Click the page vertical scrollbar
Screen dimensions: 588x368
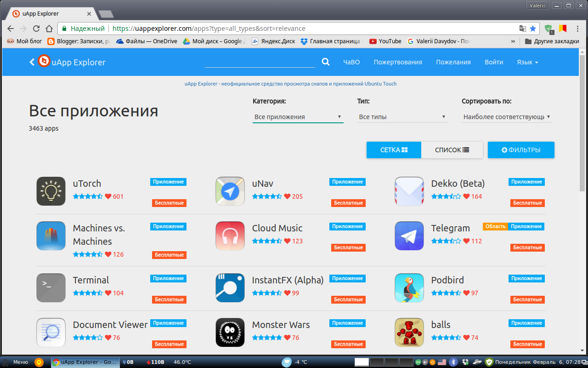(x=582, y=123)
